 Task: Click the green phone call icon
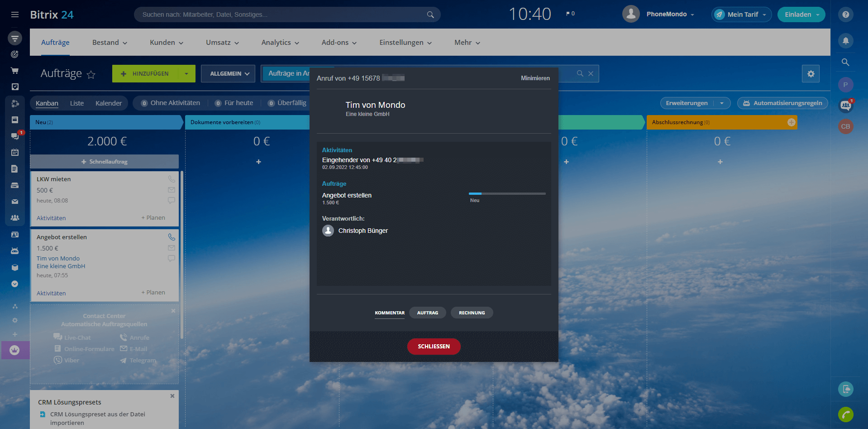click(845, 414)
